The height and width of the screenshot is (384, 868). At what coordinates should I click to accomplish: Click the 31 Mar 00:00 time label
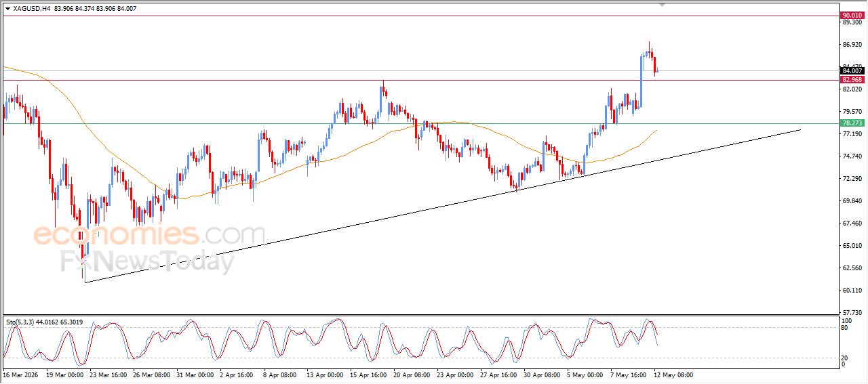[x=195, y=375]
